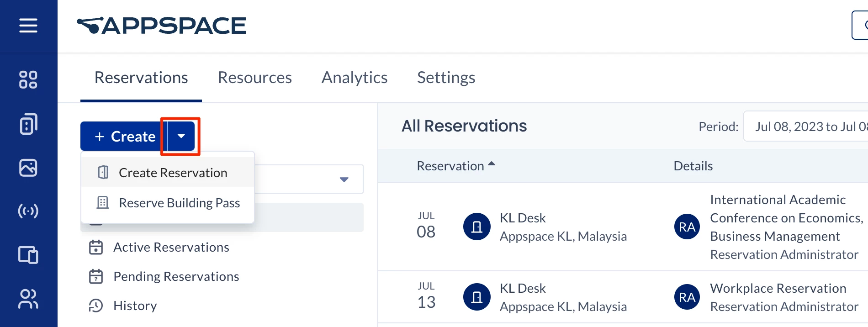Click the Appspace logo
The image size is (868, 327).
(162, 26)
